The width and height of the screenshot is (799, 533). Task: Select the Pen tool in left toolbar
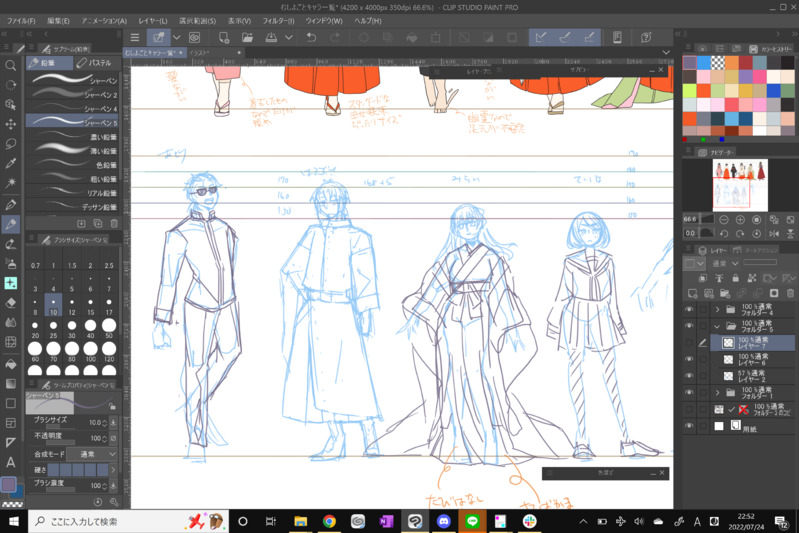point(10,205)
